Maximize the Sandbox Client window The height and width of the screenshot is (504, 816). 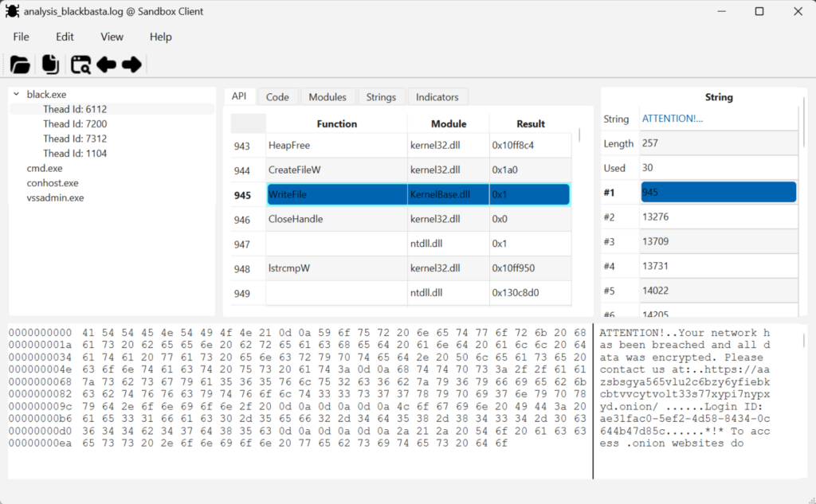click(759, 11)
